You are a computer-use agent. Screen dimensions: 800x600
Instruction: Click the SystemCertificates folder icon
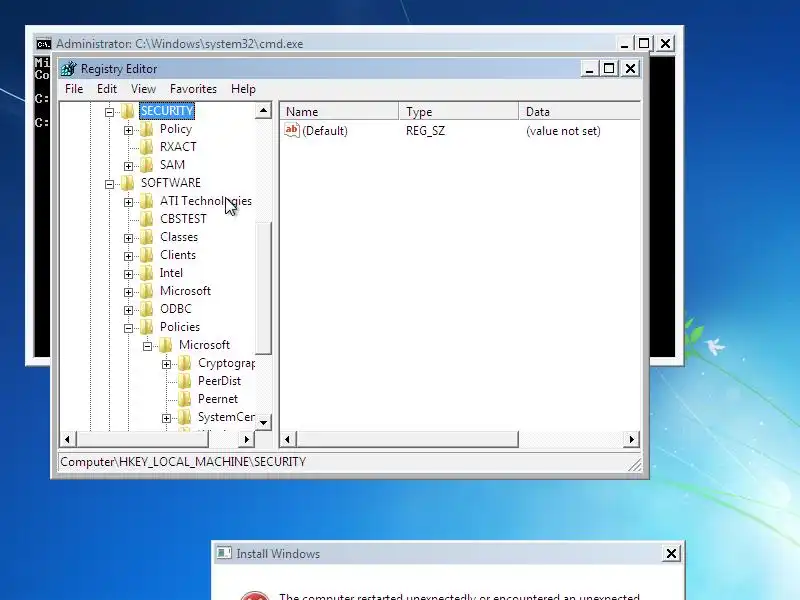point(185,417)
